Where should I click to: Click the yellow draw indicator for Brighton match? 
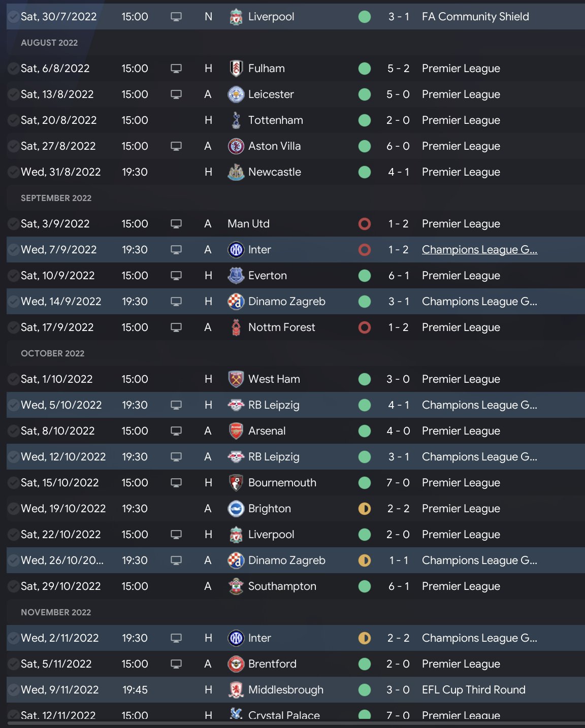click(x=365, y=509)
